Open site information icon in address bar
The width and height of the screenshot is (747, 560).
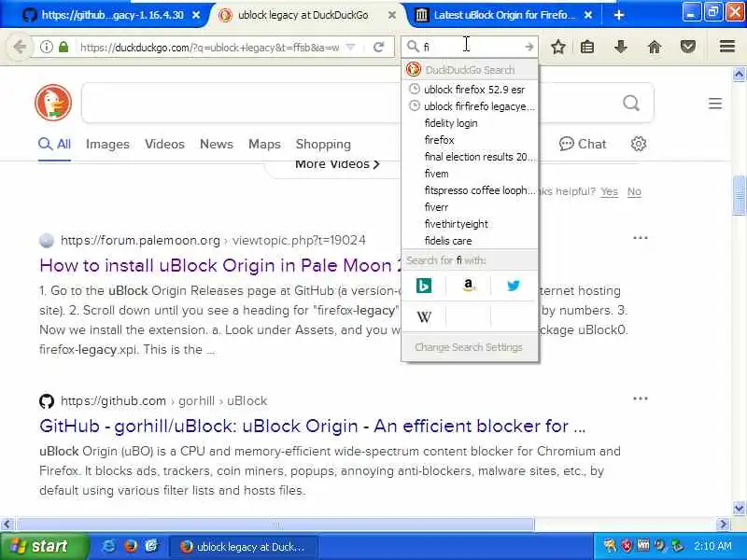tap(46, 47)
